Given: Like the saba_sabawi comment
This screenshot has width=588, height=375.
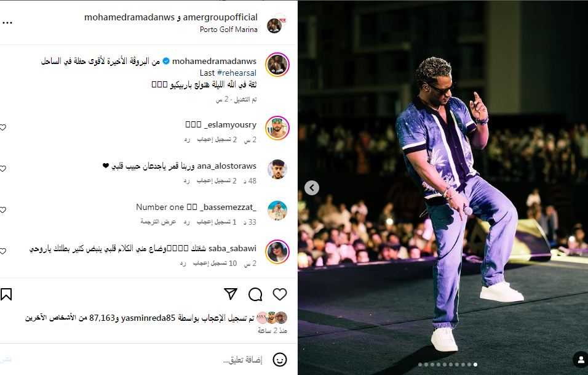Looking at the screenshot, I should (x=3, y=251).
